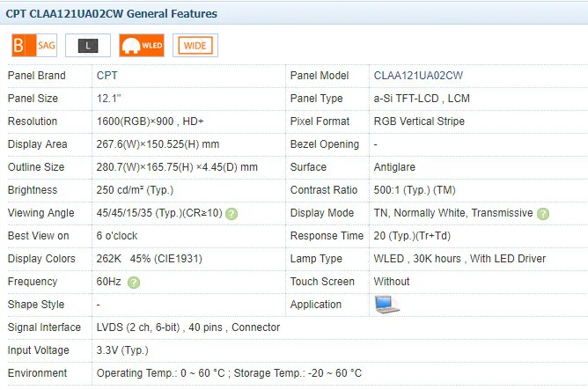This screenshot has width=588, height=390.
Task: Click the Without touch screen value
Action: point(392,281)
